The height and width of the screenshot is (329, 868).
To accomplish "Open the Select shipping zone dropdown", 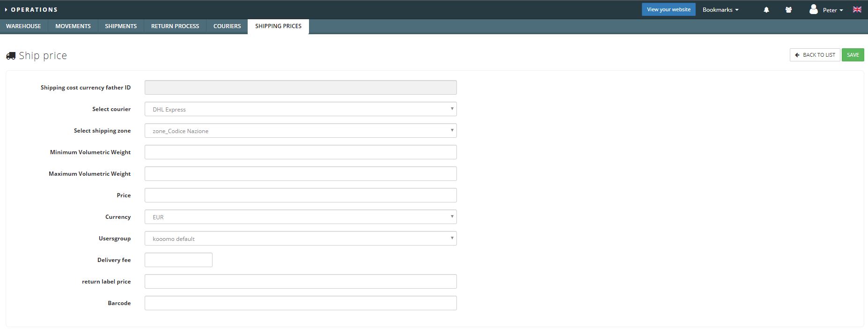I will tap(301, 131).
